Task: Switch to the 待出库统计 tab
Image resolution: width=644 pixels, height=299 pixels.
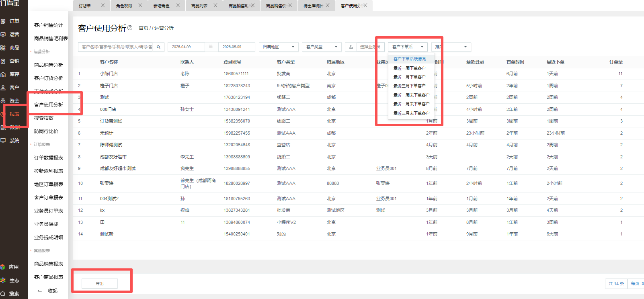Action: click(313, 6)
